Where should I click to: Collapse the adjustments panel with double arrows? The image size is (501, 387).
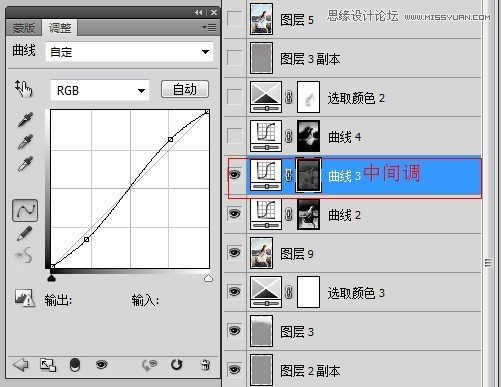pos(199,13)
